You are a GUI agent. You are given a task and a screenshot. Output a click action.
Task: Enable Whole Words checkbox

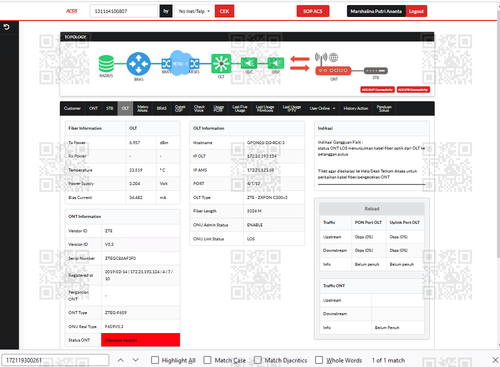tap(319, 360)
